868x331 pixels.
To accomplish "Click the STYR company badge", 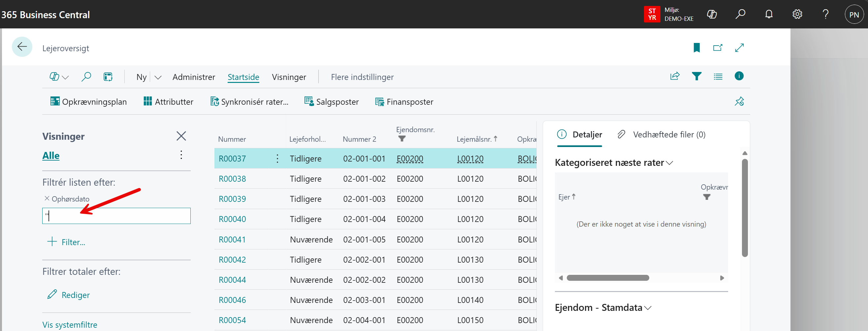I will (x=652, y=14).
